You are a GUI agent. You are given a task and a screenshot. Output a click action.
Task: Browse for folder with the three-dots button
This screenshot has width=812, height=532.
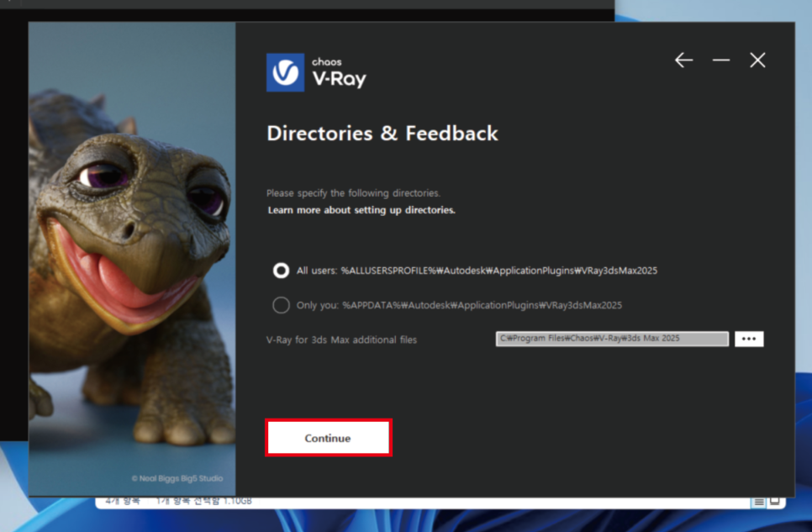pos(749,339)
